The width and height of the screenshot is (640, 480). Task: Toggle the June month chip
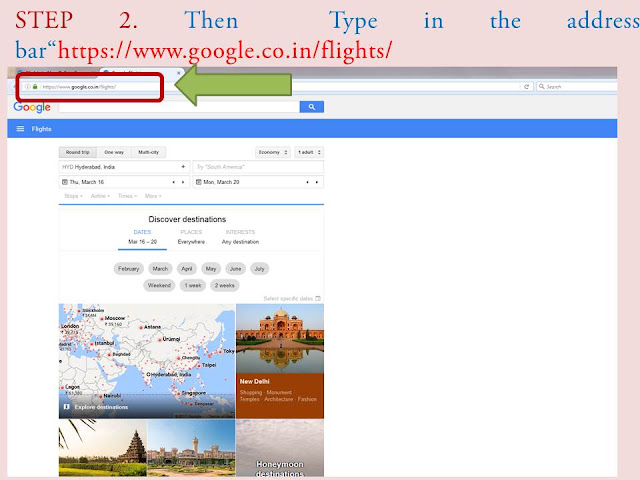[236, 269]
